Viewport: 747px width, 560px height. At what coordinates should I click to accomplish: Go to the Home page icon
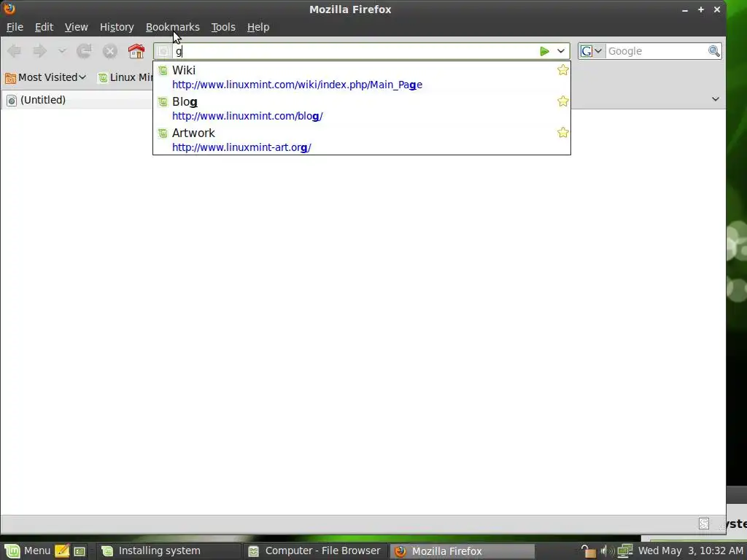(x=136, y=51)
